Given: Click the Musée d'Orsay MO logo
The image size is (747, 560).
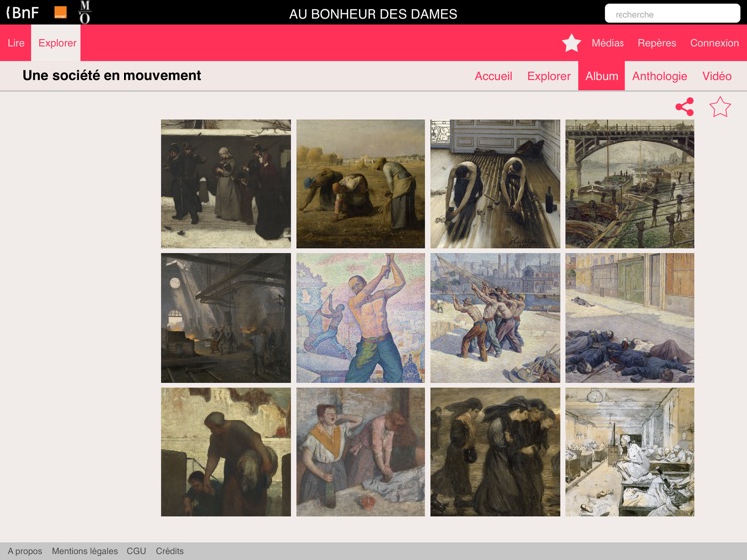Looking at the screenshot, I should pyautogui.click(x=85, y=12).
